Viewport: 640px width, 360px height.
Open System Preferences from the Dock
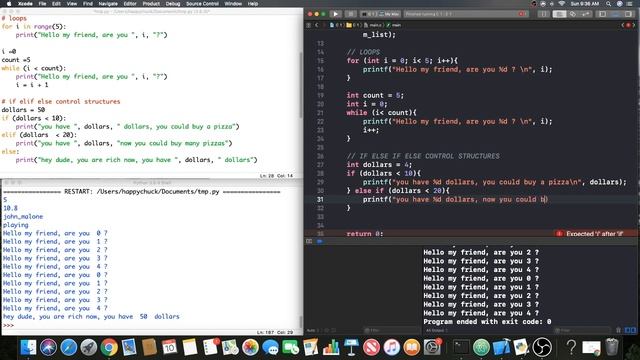coord(432,347)
